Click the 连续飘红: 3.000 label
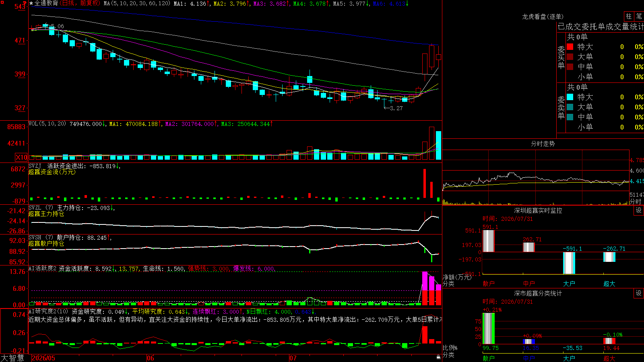 [x=217, y=311]
